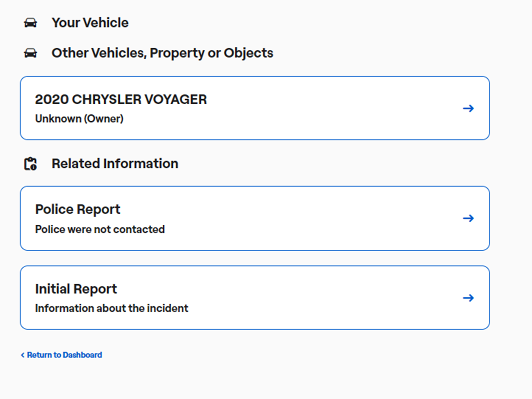Image resolution: width=532 pixels, height=399 pixels.
Task: Open the 2020 CHRYSLER VOYAGER details
Action: pyautogui.click(x=255, y=108)
